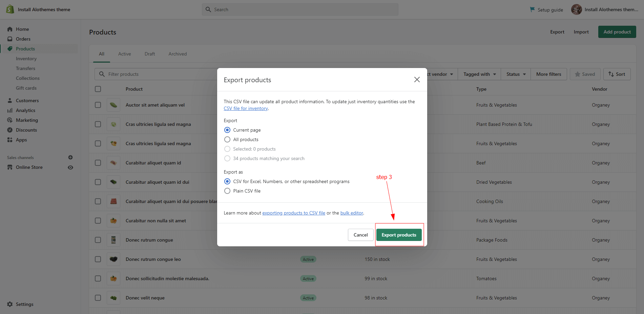
Task: Select the All products radio option
Action: (x=227, y=139)
